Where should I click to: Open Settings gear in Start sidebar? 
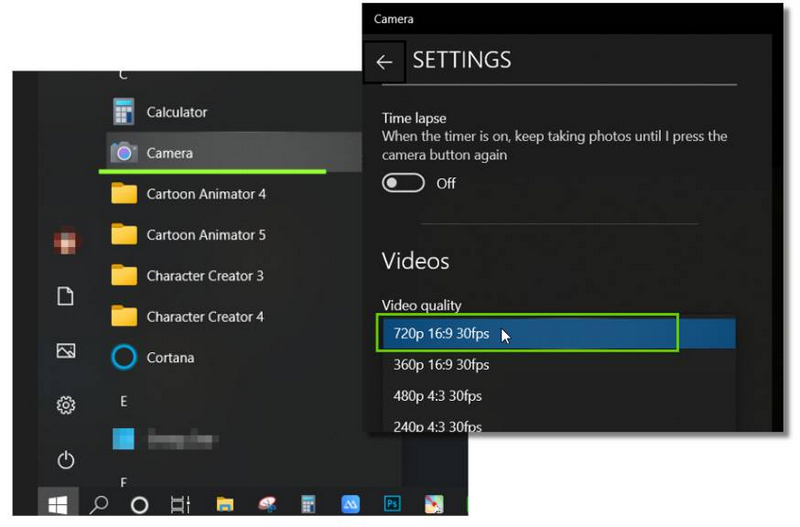pyautogui.click(x=66, y=405)
